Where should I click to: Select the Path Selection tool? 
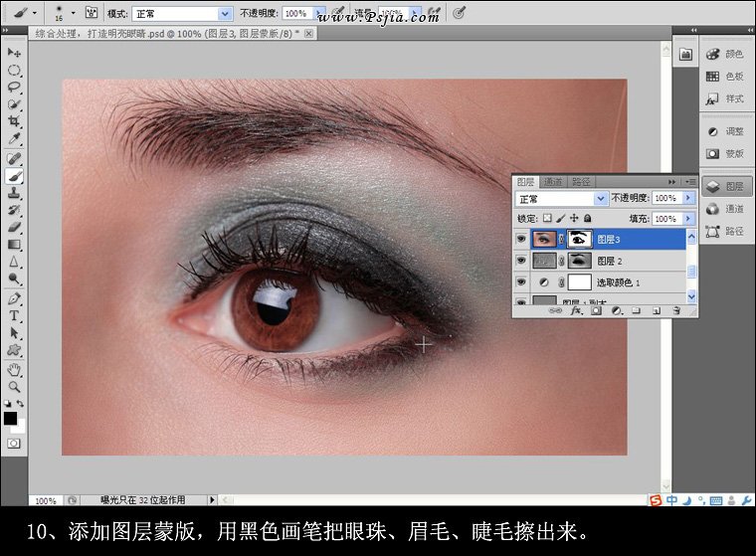pos(14,333)
